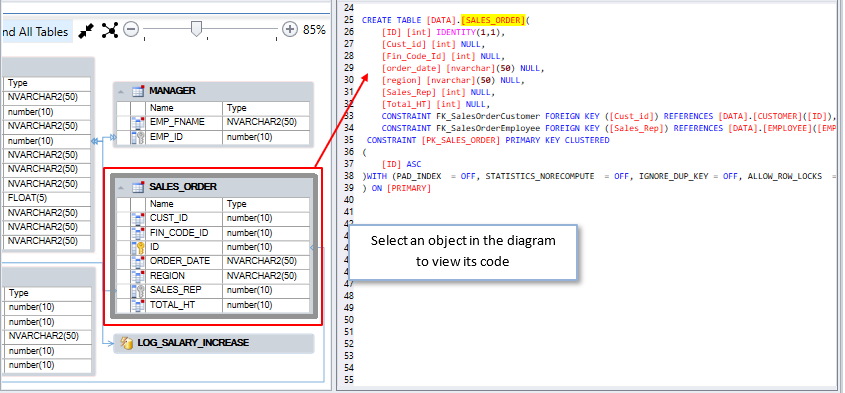Click the [Cust_id] code line 27

click(x=433, y=44)
